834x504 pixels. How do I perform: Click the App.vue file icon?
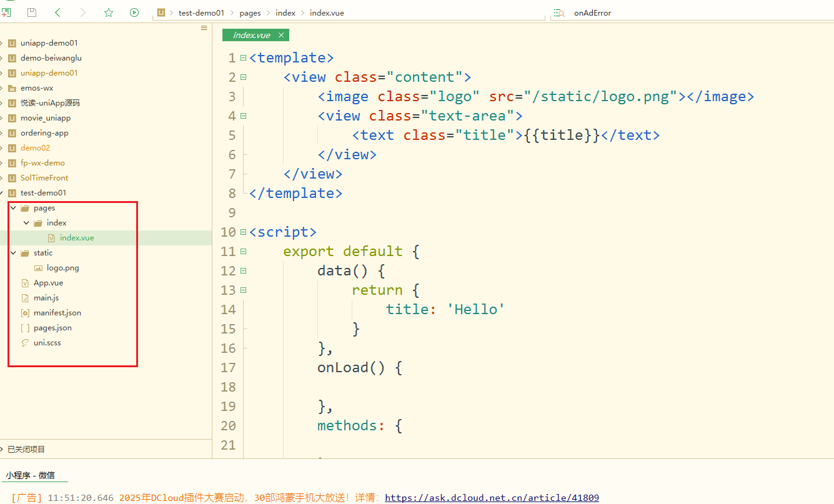25,283
